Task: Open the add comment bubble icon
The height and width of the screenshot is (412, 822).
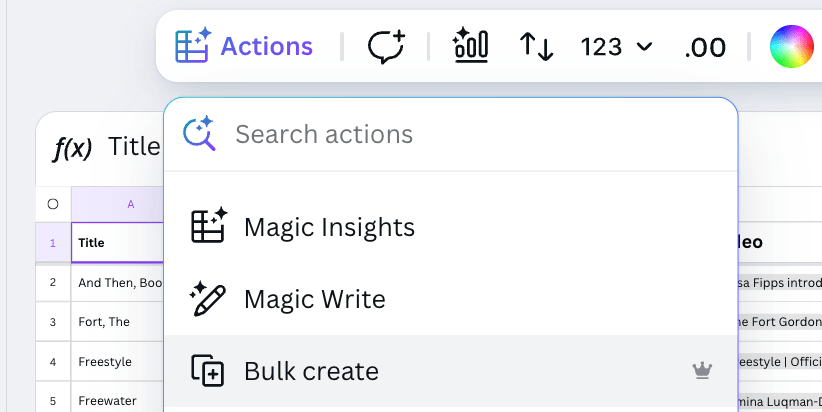Action: pyautogui.click(x=386, y=46)
